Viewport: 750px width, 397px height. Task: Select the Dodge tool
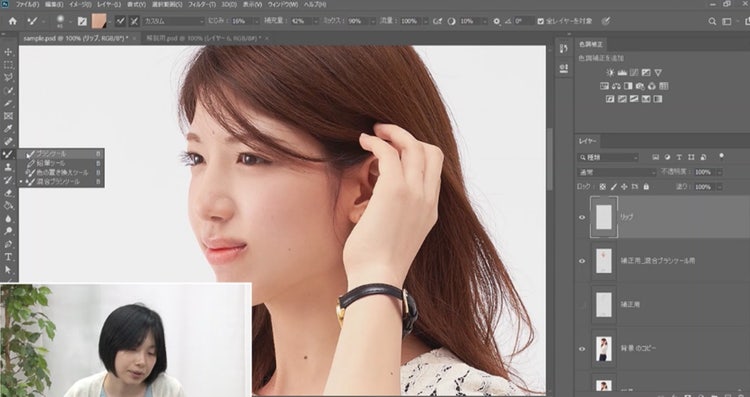point(8,231)
